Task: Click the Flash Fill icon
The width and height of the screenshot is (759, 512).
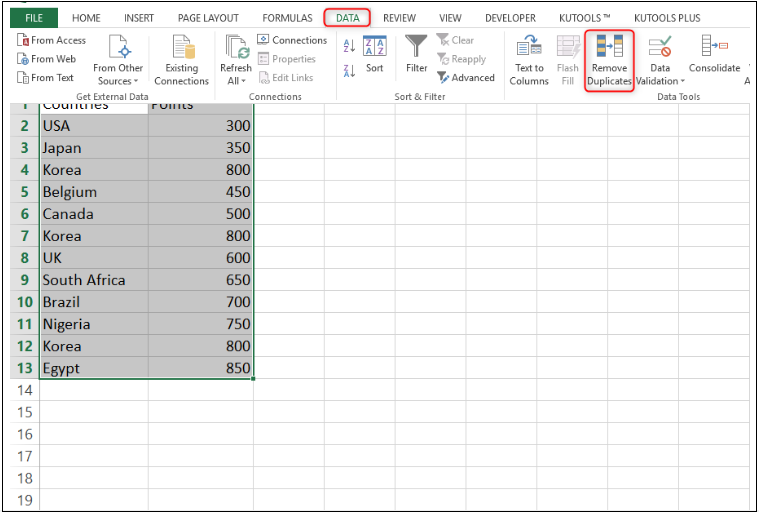Action: [x=568, y=48]
